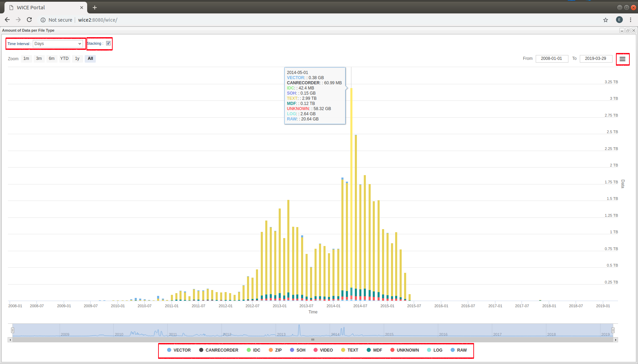View the Not secure site information icon
The height and width of the screenshot is (364, 638).
point(43,20)
